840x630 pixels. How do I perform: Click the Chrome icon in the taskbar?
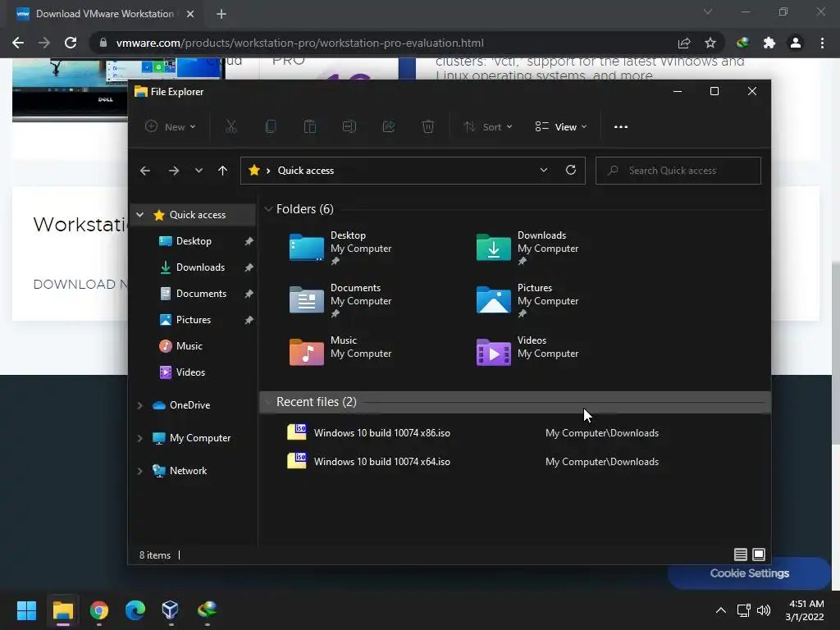point(99,609)
